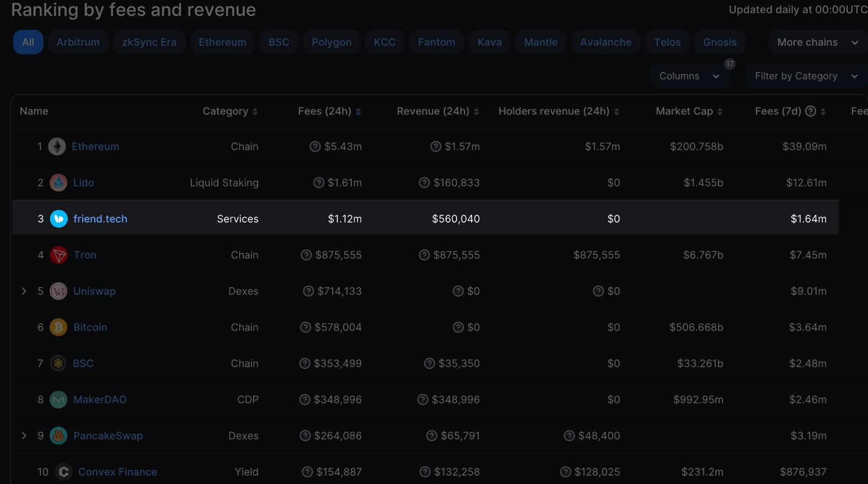Click help icon beside Ethereum $1.57m revenue
868x484 pixels.
click(436, 147)
